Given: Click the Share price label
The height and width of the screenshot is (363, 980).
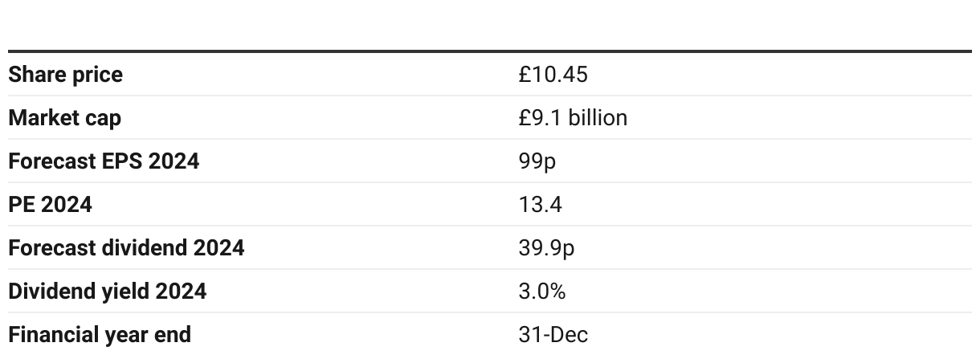Looking at the screenshot, I should (x=66, y=75).
